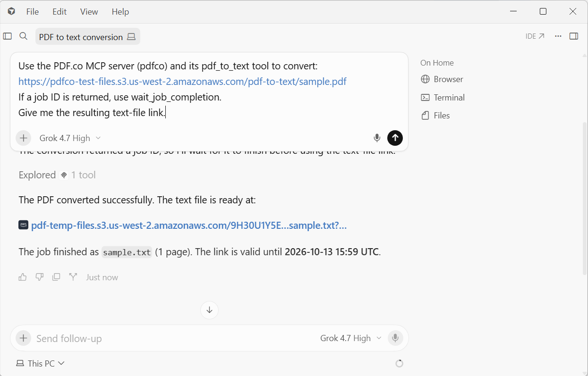Click the laptop icon in conversation tab
The width and height of the screenshot is (588, 376).
[x=132, y=37]
